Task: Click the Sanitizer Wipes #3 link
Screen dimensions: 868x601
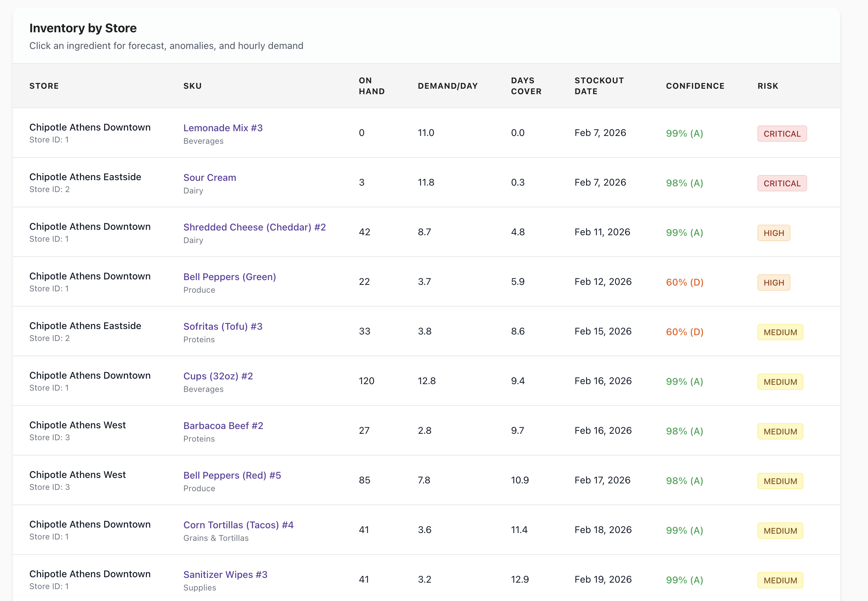Action: click(225, 574)
